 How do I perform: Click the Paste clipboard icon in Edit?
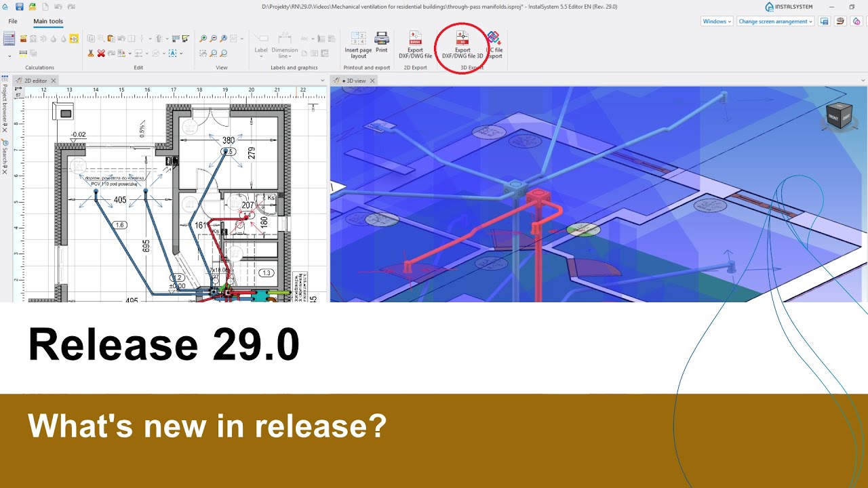(x=111, y=39)
